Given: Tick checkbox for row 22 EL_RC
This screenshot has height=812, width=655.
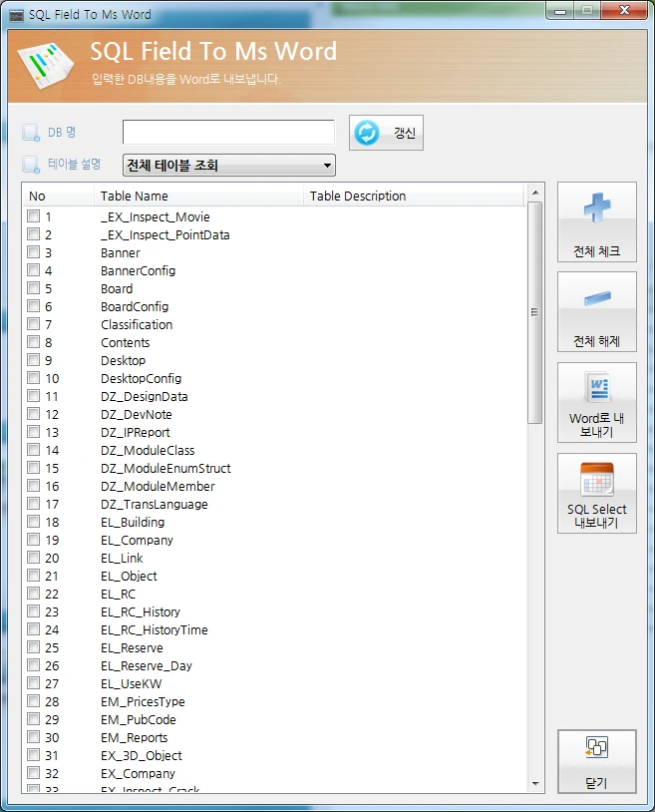Looking at the screenshot, I should [34, 593].
